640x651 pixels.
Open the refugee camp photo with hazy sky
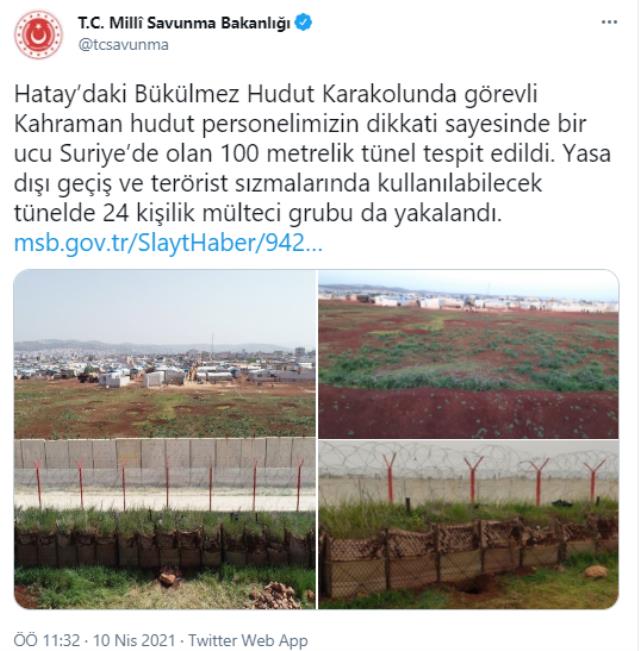[x=165, y=354]
